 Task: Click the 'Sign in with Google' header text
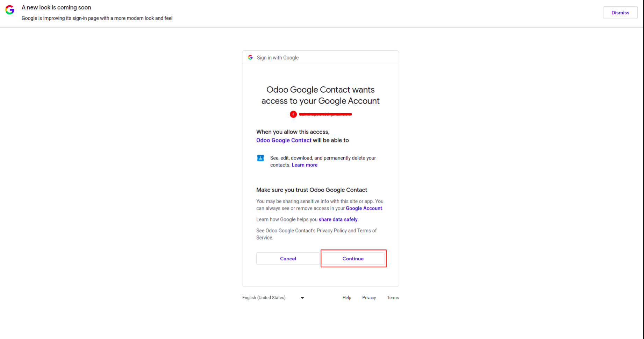[x=278, y=58]
